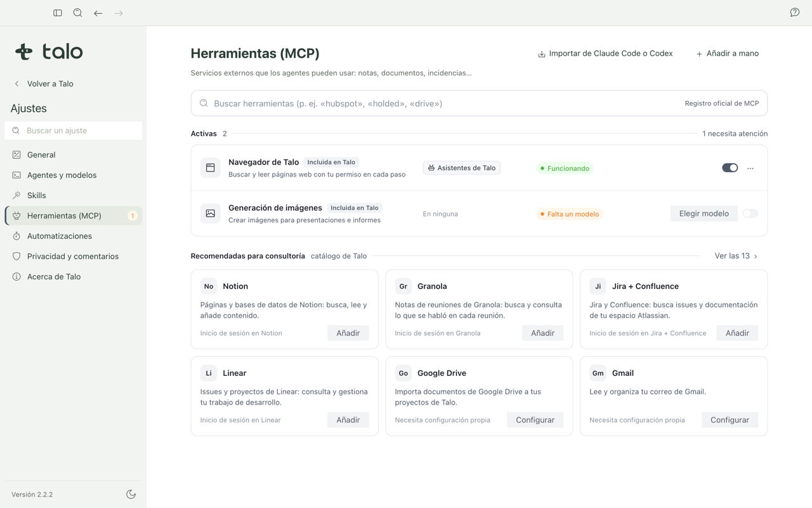Open the feedback help bubble icon
The image size is (812, 508).
click(x=795, y=13)
